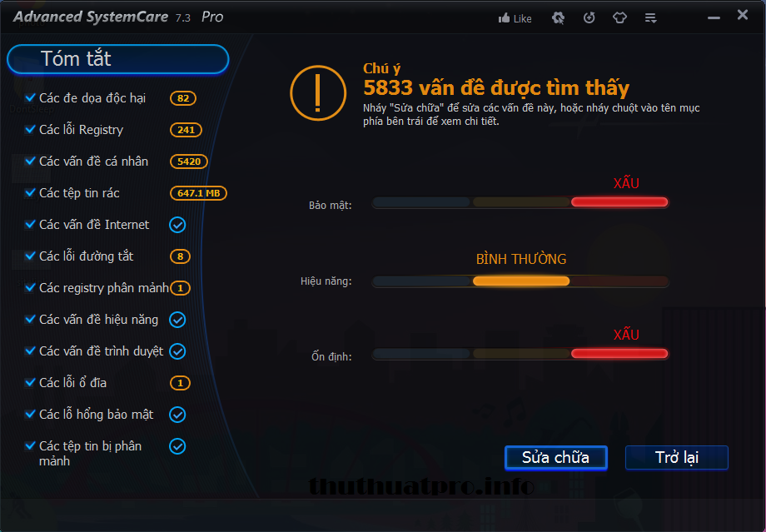This screenshot has height=532, width=766.
Task: Click the 8 shortcut errors badge
Action: (180, 256)
